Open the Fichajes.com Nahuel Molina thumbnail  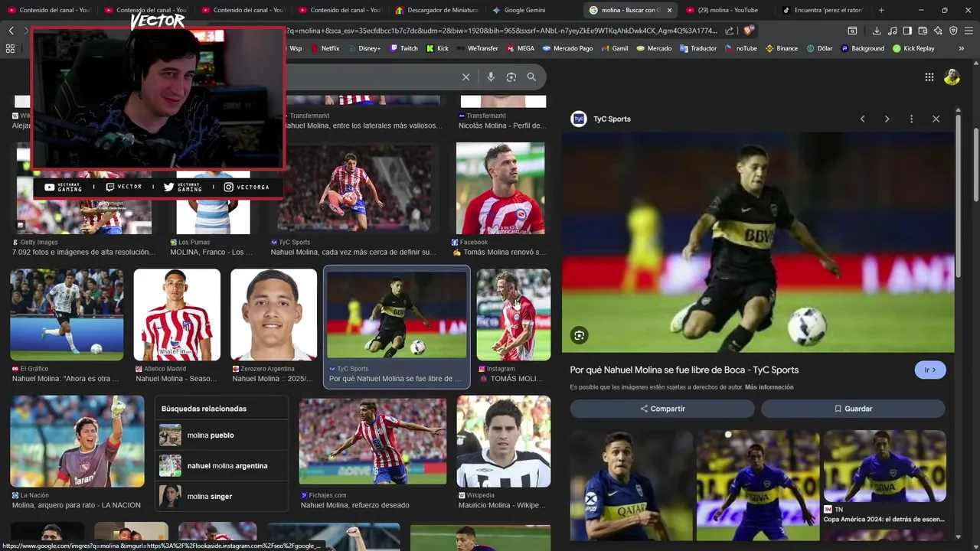[x=373, y=442]
